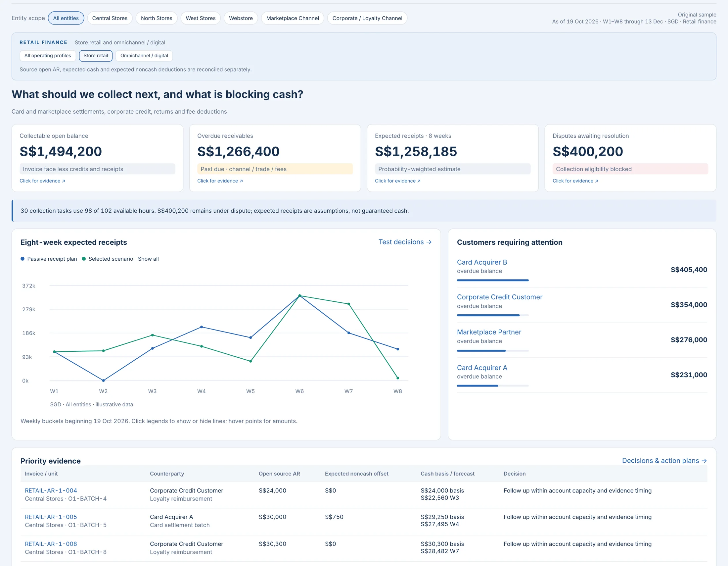Switch to Omnichannel / digital profile
Screen dimensions: 728x566
[144, 56]
